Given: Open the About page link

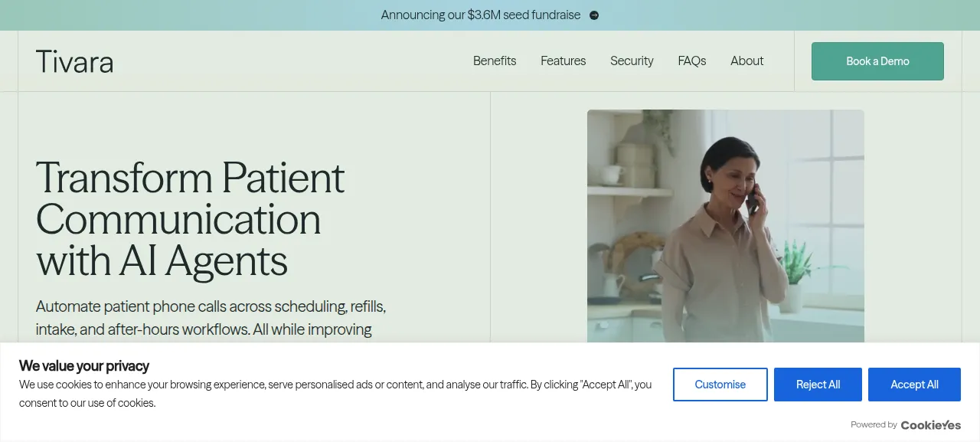Looking at the screenshot, I should [x=746, y=61].
